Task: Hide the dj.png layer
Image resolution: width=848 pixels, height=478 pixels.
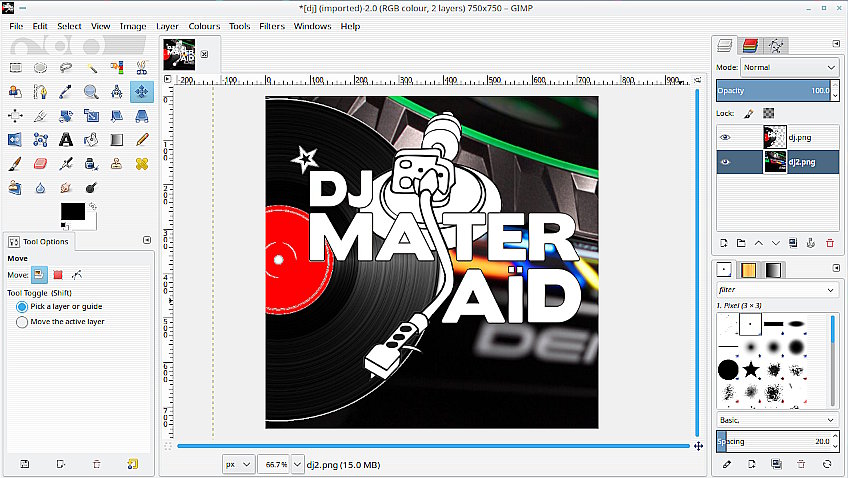Action: (x=726, y=138)
